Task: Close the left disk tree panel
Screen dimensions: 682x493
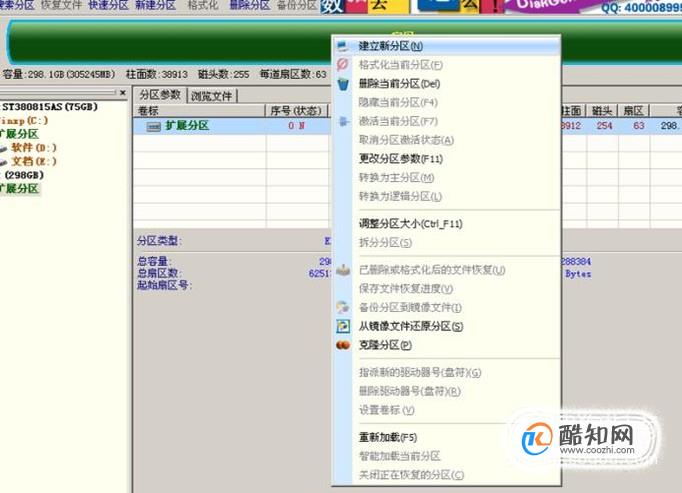Action: (123, 92)
